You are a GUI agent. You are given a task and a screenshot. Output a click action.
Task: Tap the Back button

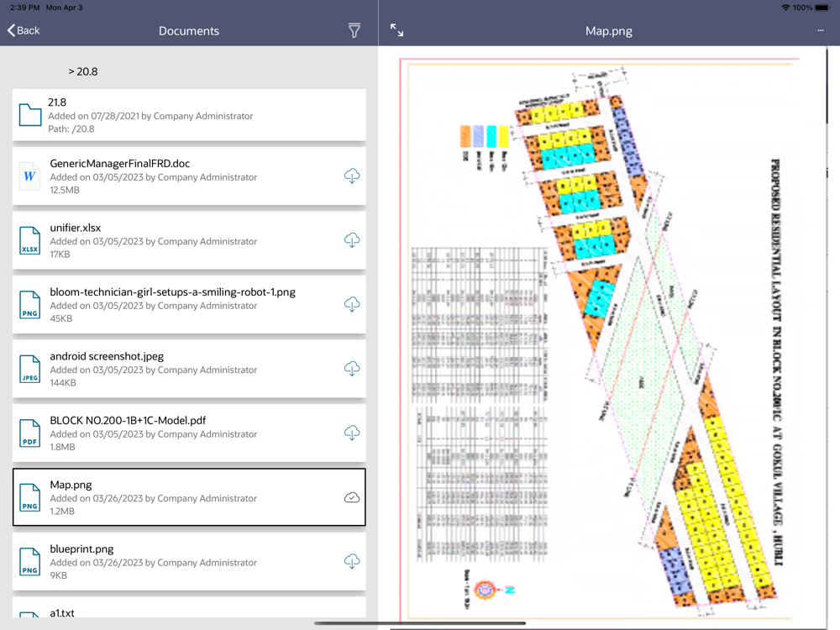24,30
